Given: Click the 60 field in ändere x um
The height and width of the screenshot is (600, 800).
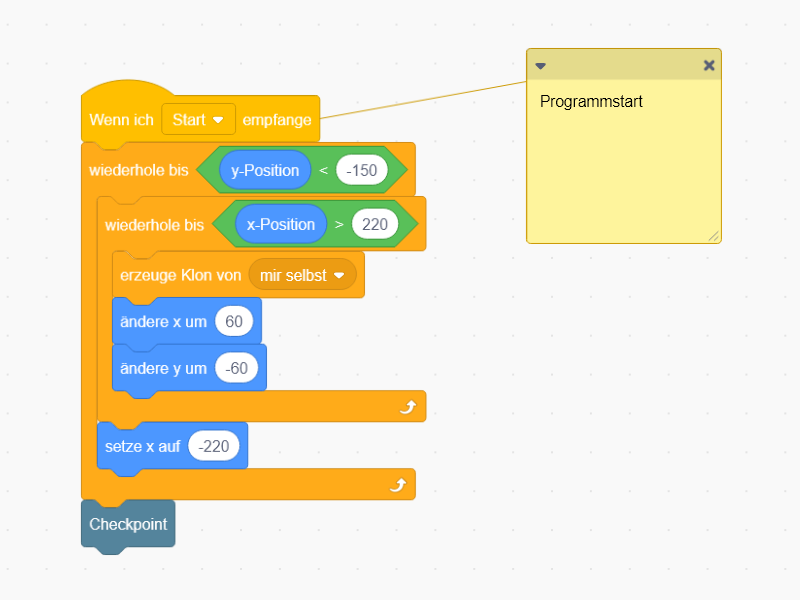Looking at the screenshot, I should pos(234,321).
